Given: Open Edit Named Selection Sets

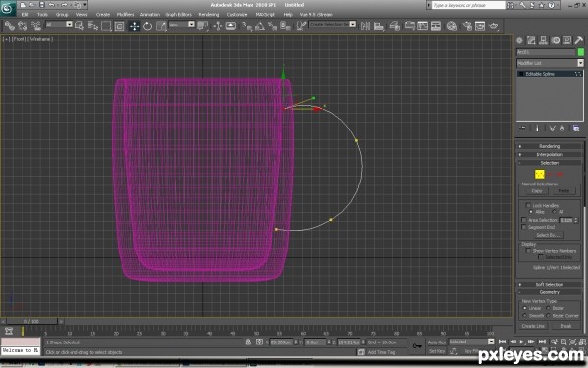Looking at the screenshot, I should tap(301, 26).
